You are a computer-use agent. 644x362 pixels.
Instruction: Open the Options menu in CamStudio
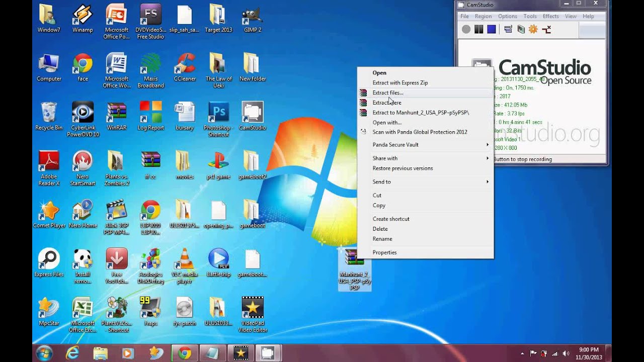[508, 16]
